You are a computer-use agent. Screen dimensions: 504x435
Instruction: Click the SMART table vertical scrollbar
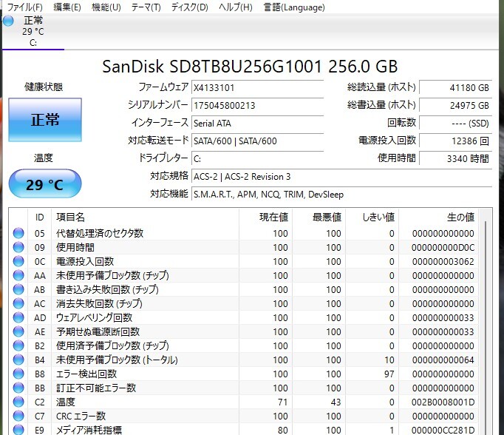[486, 328]
